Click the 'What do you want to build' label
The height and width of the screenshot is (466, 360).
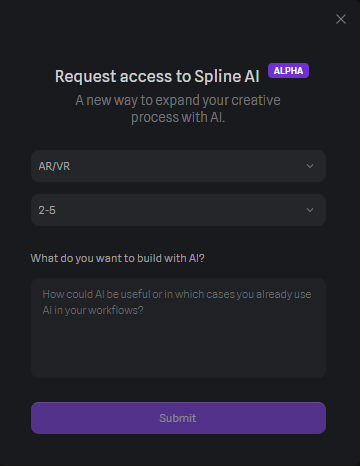117,258
